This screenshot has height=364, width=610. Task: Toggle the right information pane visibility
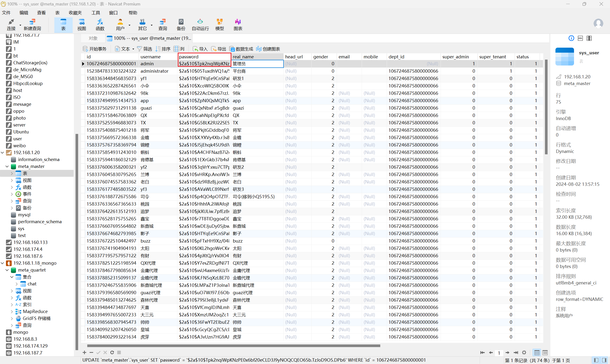605,360
